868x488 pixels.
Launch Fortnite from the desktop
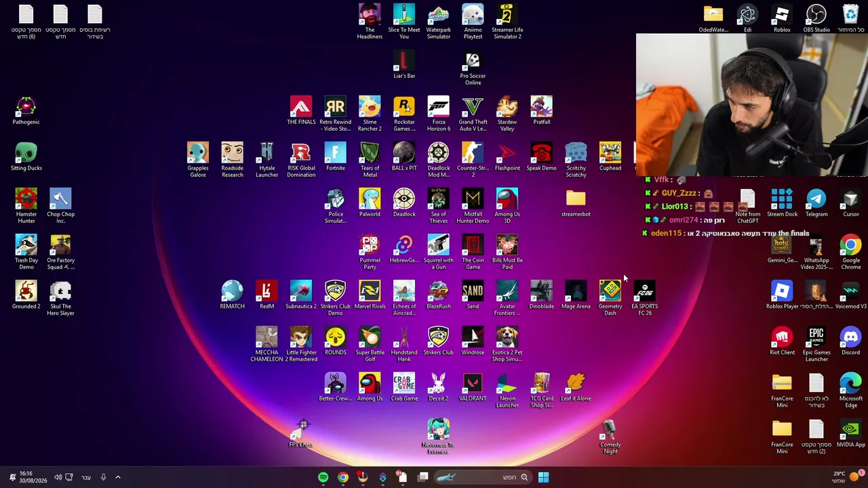(336, 157)
